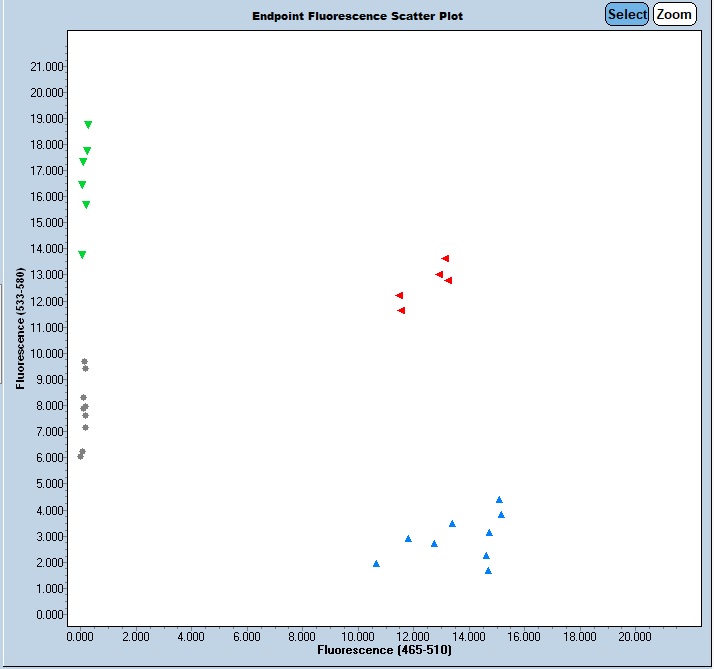Choose the rightmost red triangle data point
714x669 pixels.
[448, 281]
